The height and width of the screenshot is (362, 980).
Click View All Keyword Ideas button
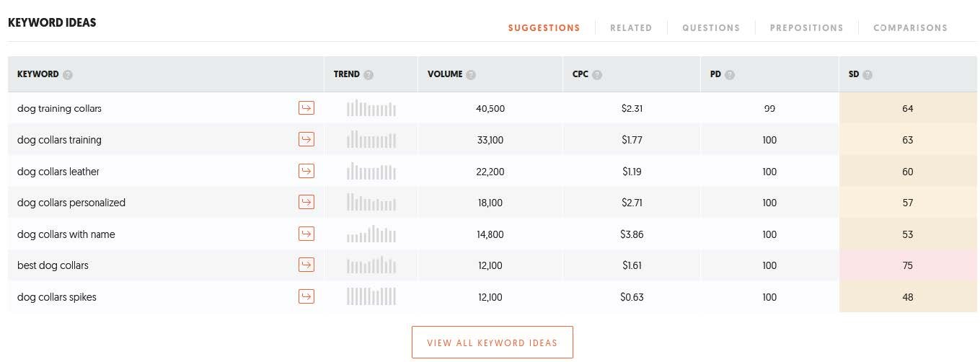point(492,343)
